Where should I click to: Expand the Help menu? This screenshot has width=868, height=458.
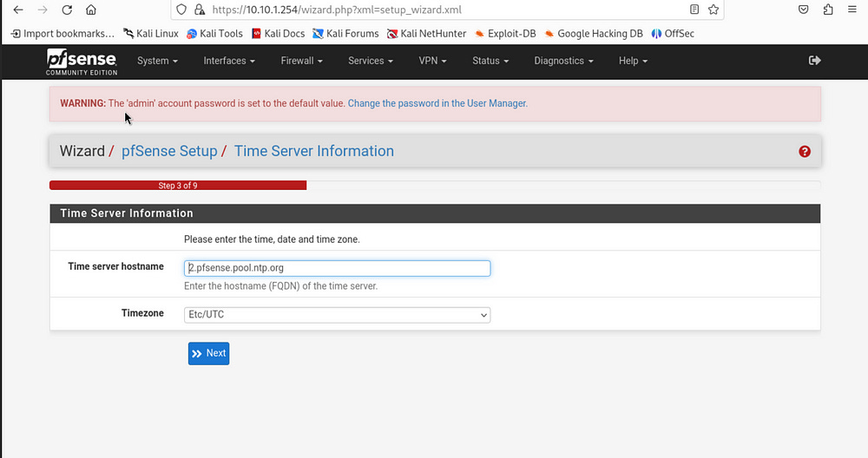(633, 61)
